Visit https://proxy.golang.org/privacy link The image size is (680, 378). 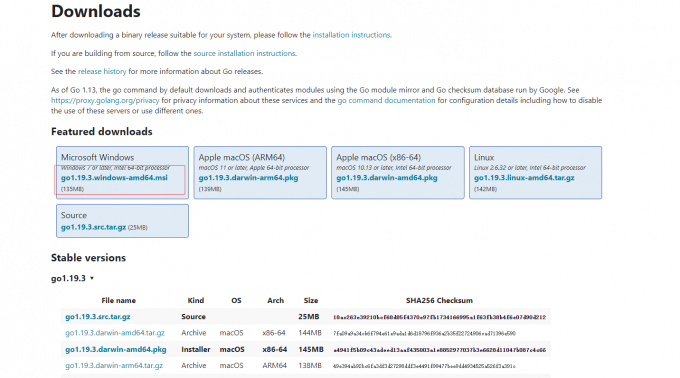[x=105, y=101]
